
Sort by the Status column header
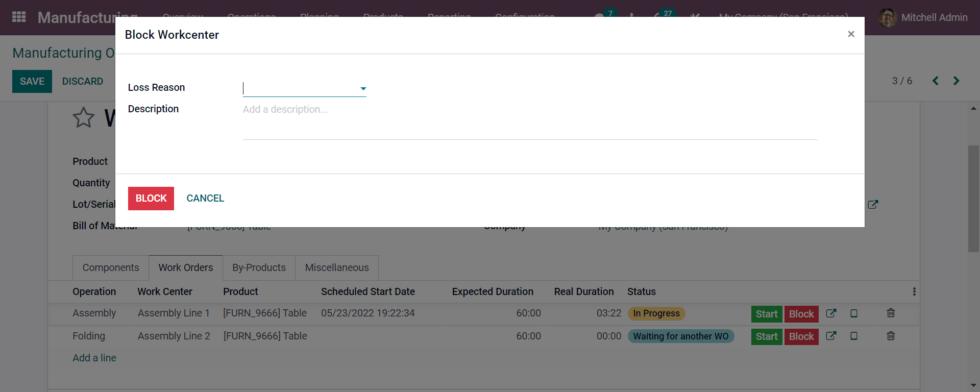pos(642,291)
